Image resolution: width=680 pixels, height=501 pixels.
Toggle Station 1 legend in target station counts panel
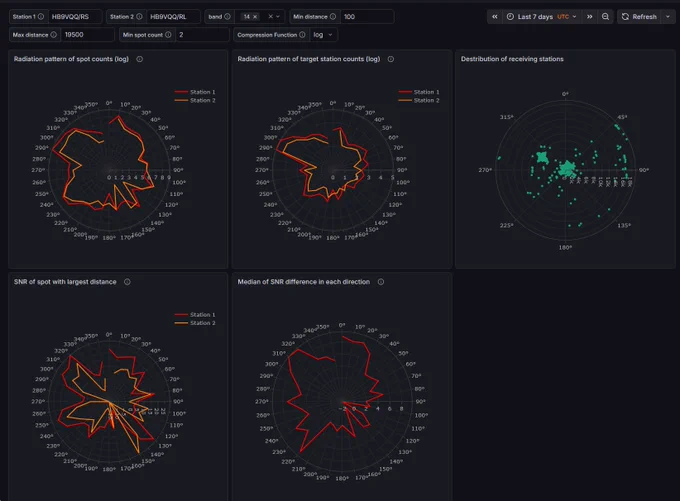[418, 92]
